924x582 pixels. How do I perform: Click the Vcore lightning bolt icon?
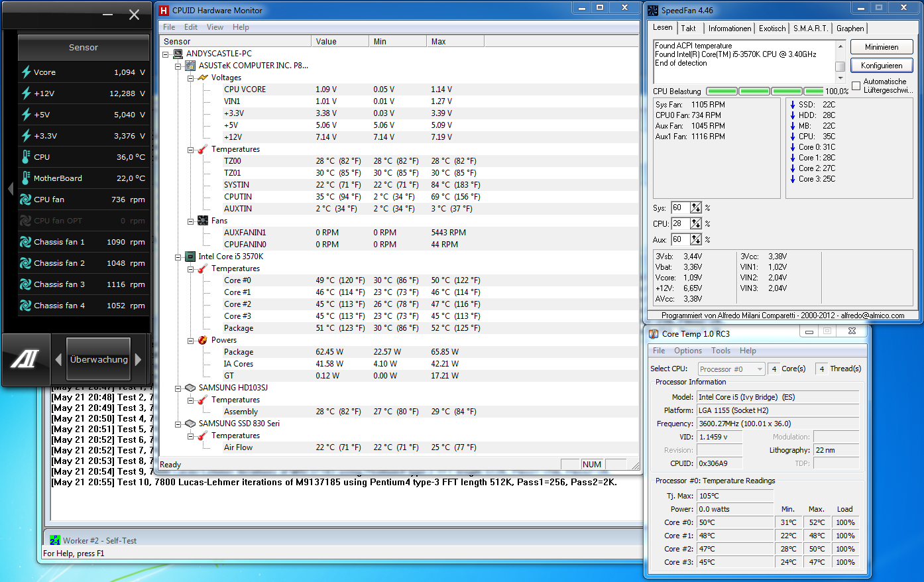[x=26, y=72]
